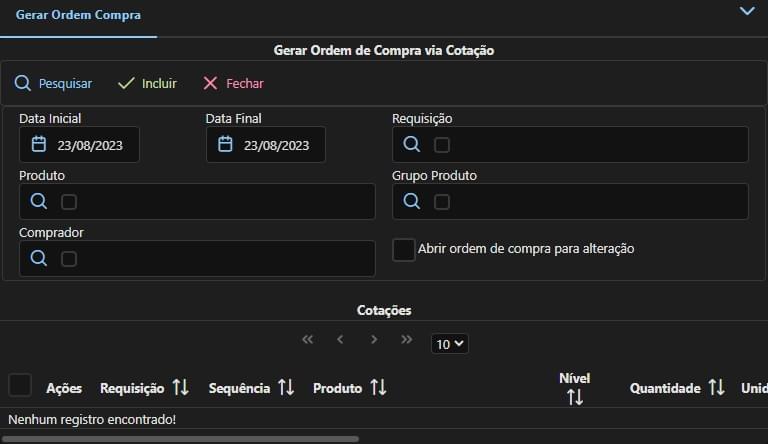768x444 pixels.
Task: Click the Fechar button with X icon
Action: click(x=233, y=84)
